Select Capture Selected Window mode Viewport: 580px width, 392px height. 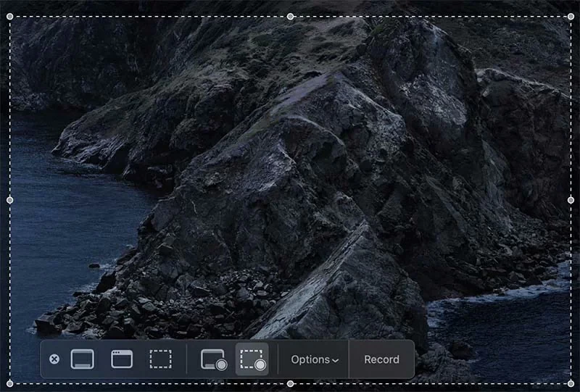tap(122, 359)
